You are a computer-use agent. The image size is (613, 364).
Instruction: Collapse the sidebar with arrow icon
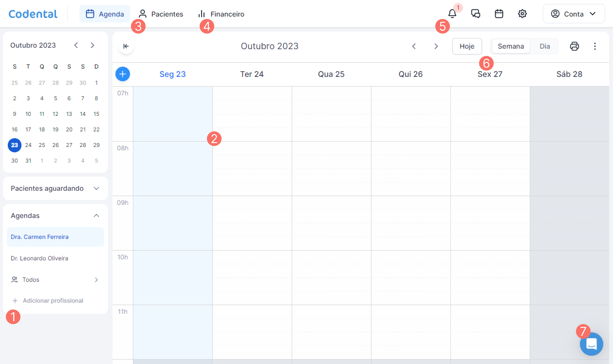point(126,46)
